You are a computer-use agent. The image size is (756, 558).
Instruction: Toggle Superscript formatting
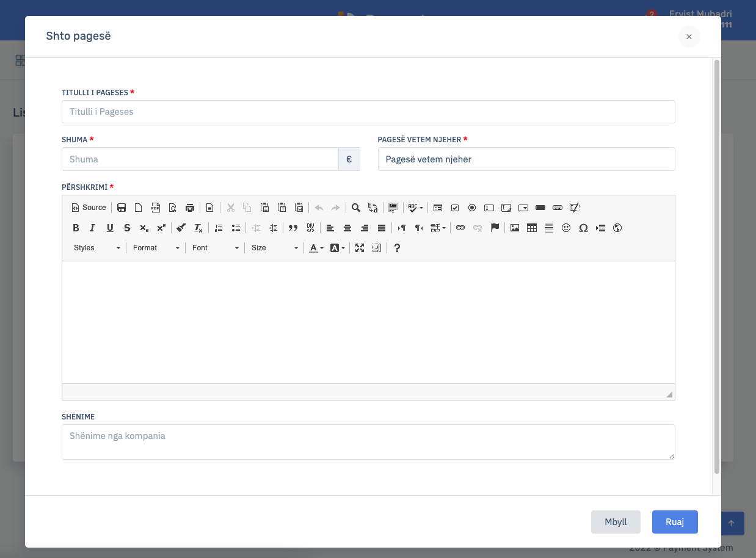(x=161, y=228)
